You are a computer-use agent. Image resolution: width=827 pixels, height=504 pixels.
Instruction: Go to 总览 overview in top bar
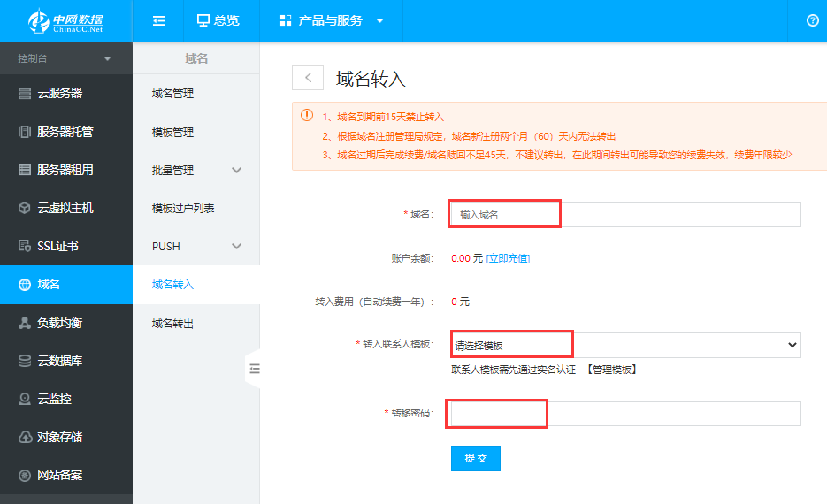[x=218, y=20]
